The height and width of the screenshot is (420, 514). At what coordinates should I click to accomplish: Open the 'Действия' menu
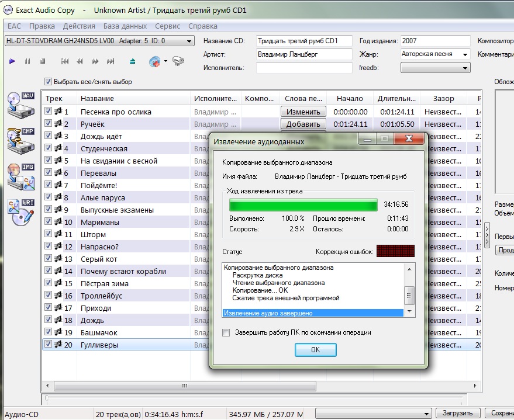(79, 26)
